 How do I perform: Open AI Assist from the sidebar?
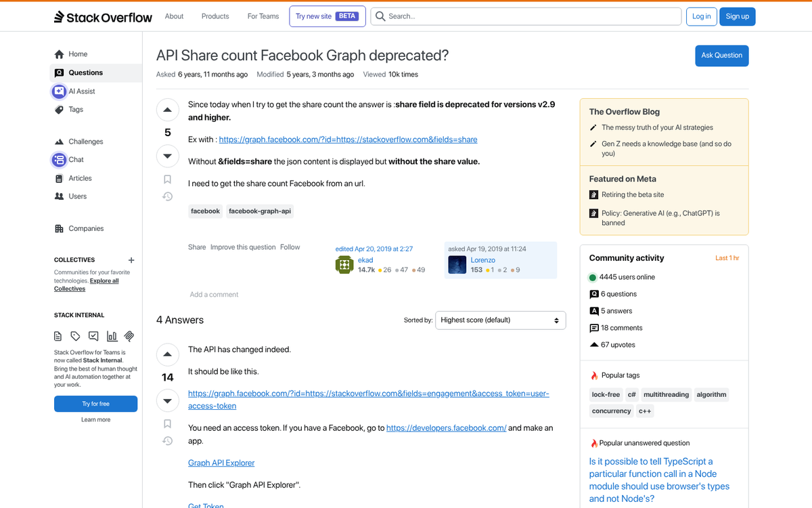[60, 91]
